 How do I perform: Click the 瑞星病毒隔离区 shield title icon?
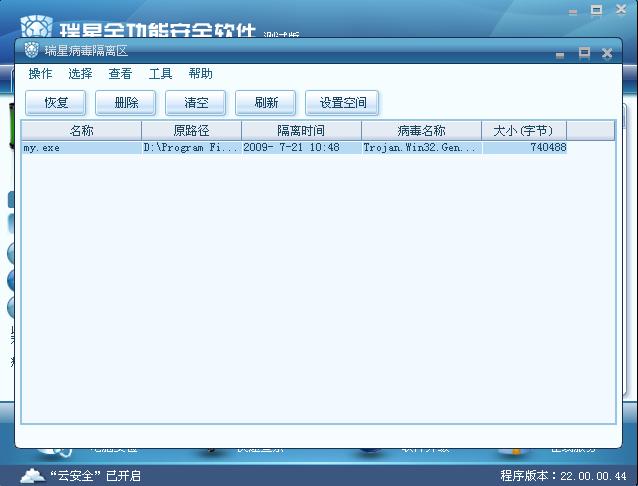(31, 50)
